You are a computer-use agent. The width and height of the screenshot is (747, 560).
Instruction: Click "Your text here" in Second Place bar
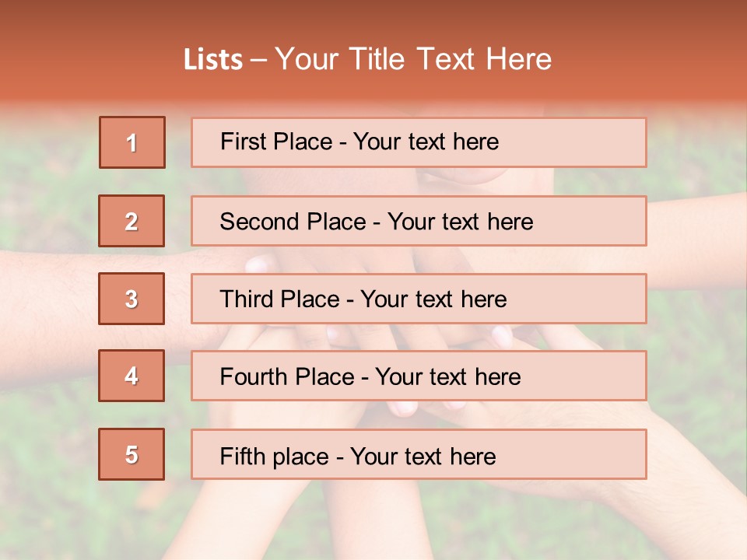[460, 222]
